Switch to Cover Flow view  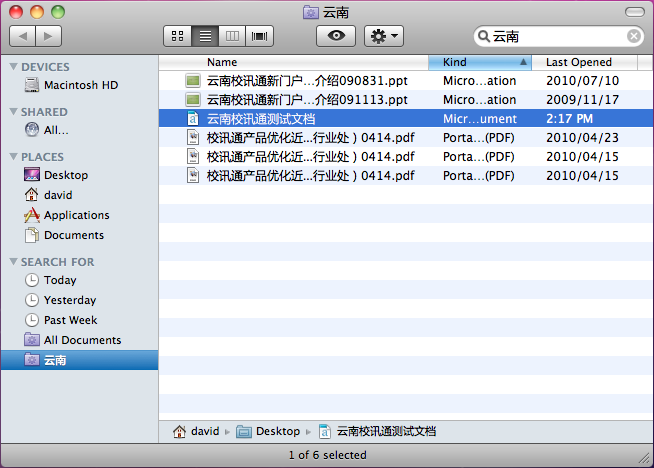pos(261,36)
